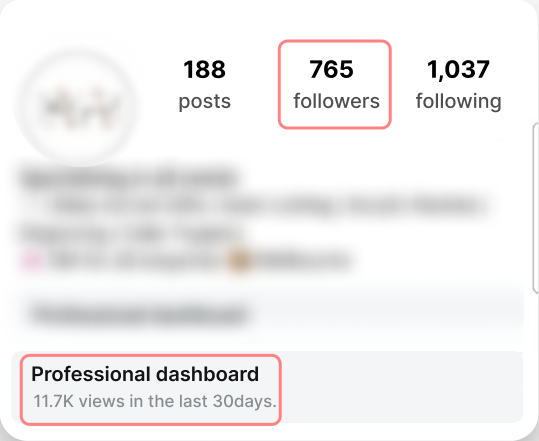
Task: Click the bold number 765
Action: tap(331, 69)
